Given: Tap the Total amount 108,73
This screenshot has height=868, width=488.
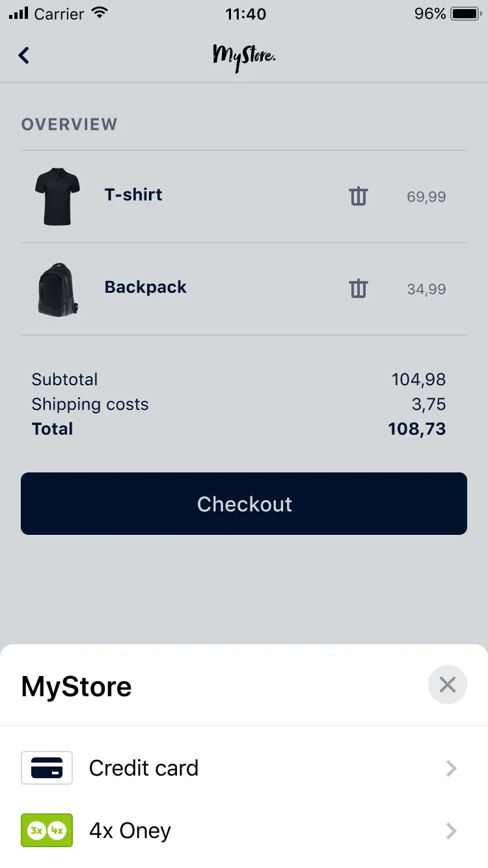Looking at the screenshot, I should [x=416, y=428].
